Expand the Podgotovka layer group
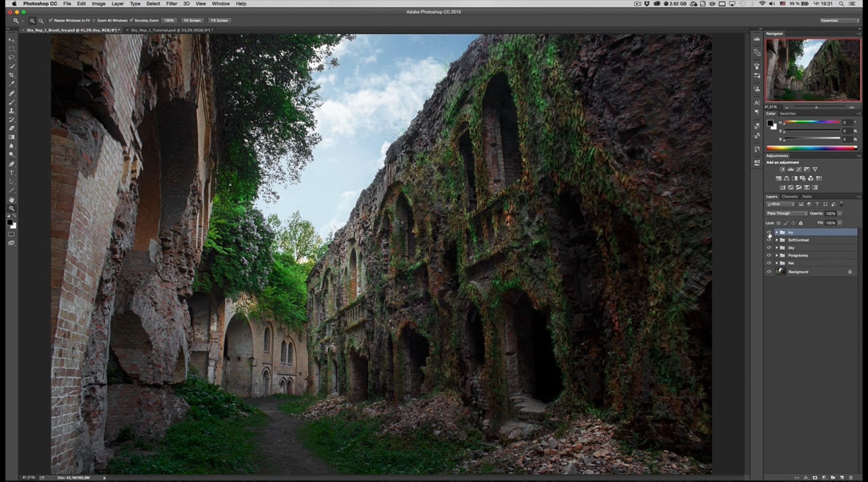Screen dimensions: 868x482 click(x=776, y=255)
